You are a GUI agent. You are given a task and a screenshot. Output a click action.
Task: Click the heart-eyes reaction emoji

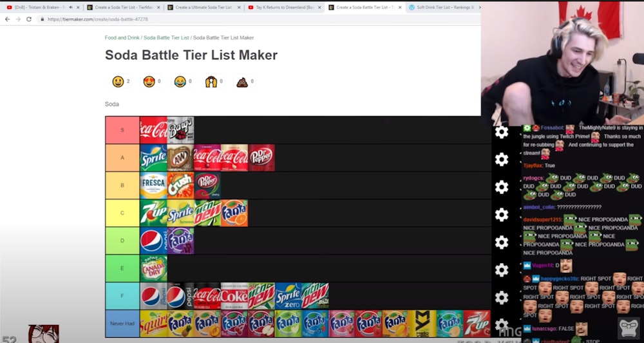(x=149, y=81)
